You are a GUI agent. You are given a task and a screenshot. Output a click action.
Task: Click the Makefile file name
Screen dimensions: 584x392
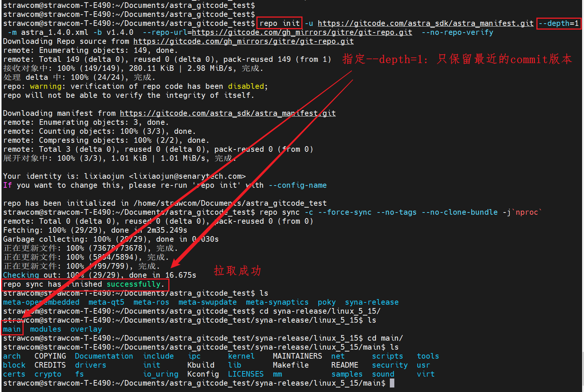pos(291,365)
